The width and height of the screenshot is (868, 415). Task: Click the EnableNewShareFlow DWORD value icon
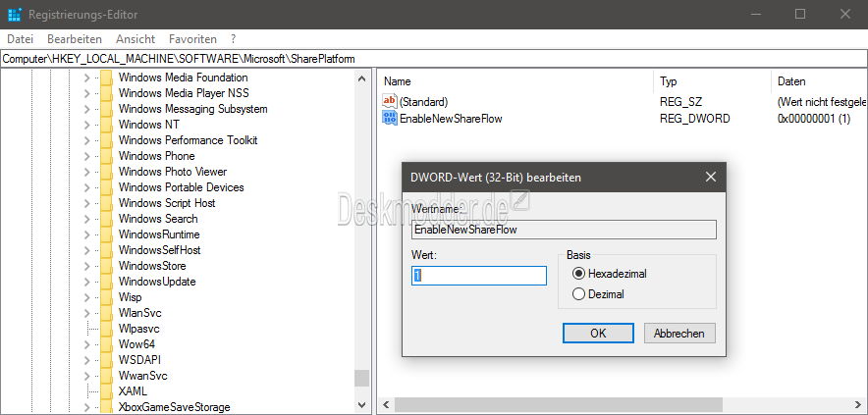pos(390,118)
